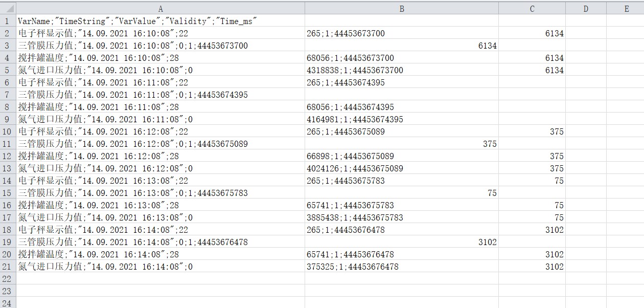The width and height of the screenshot is (644, 308).
Task: Select column A header
Action: coord(160,9)
